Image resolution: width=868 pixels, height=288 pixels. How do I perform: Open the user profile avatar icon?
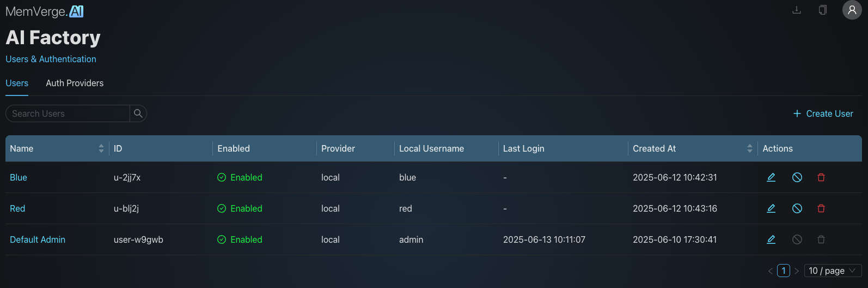click(x=852, y=10)
